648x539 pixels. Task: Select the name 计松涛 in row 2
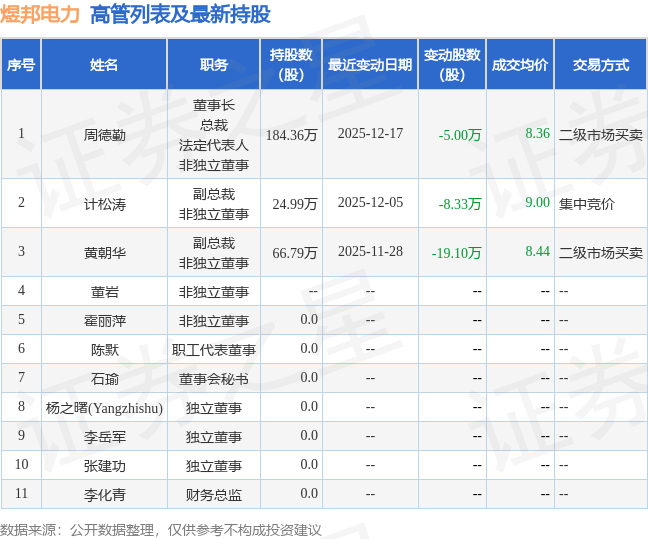click(105, 204)
